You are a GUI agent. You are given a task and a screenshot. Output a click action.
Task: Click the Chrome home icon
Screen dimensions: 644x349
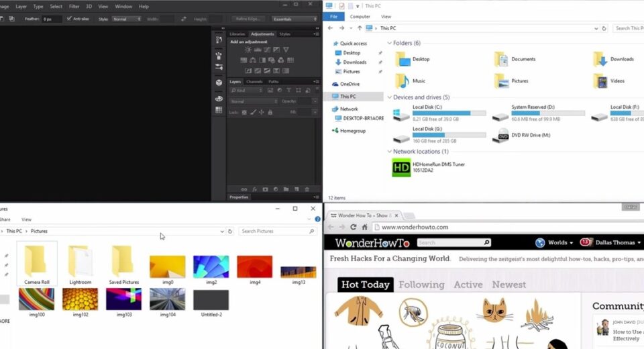coord(364,227)
